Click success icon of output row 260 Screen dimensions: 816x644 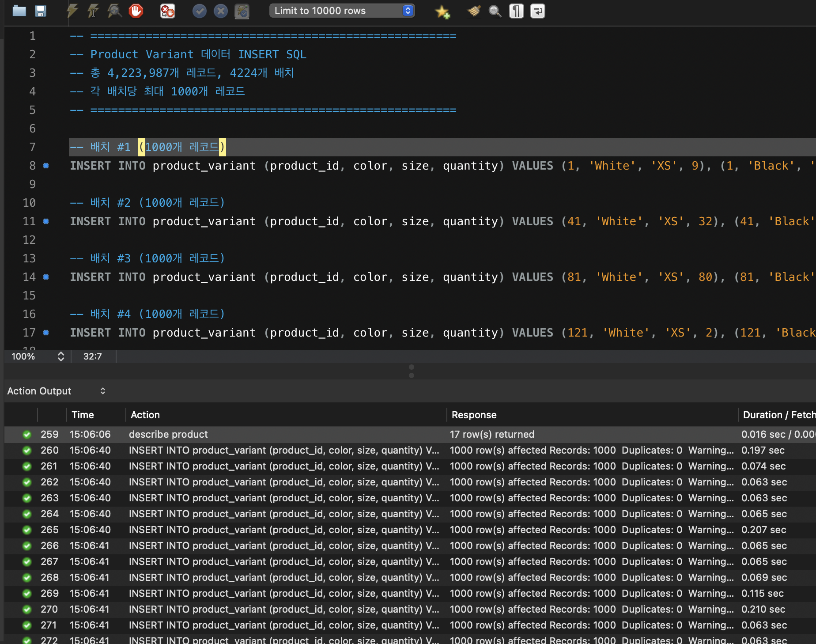click(x=27, y=451)
